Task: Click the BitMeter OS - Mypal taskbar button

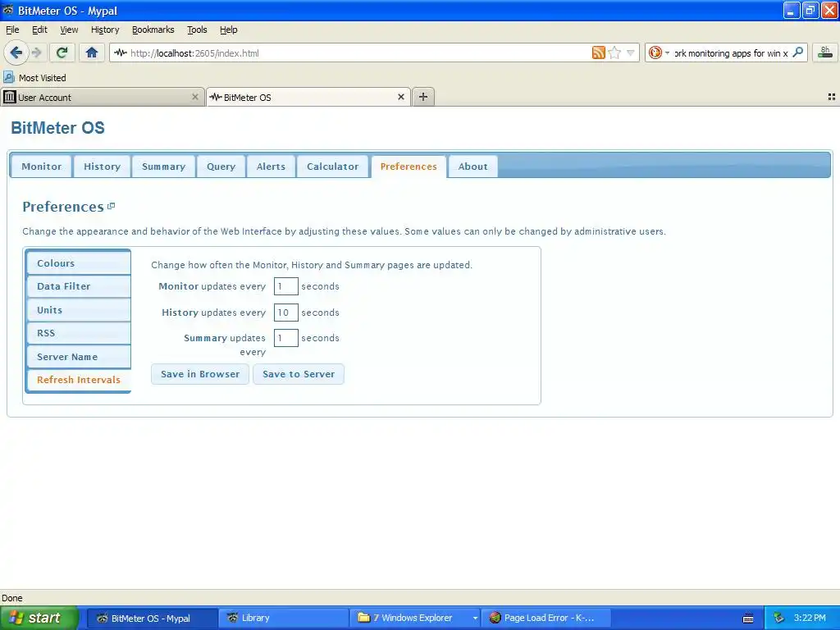Action: click(152, 618)
